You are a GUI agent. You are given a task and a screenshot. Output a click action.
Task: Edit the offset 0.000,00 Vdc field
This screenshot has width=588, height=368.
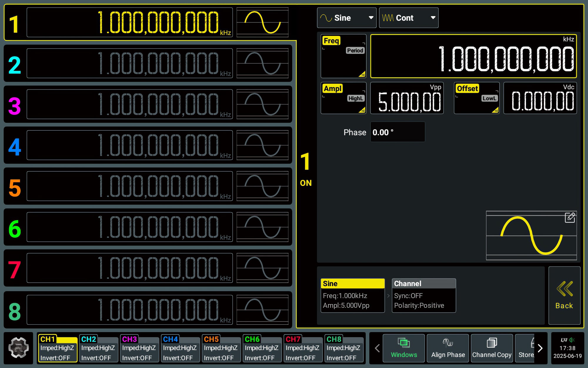coord(540,98)
